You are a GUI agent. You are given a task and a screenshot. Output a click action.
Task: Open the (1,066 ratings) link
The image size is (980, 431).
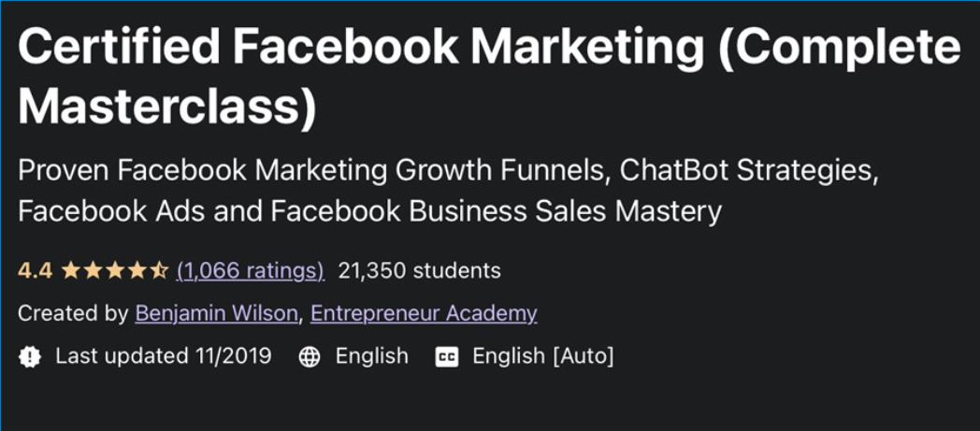coord(250,271)
